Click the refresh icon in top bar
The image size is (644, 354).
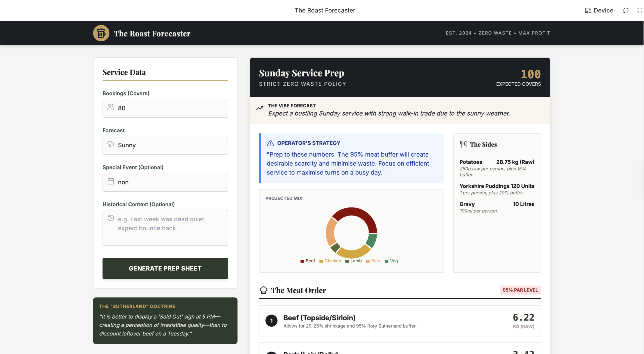click(x=626, y=10)
